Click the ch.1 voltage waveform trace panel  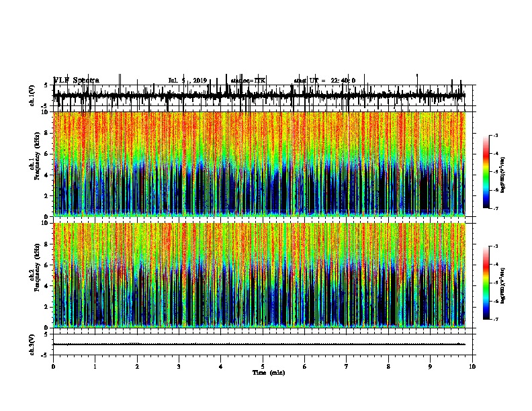pyautogui.click(x=263, y=95)
